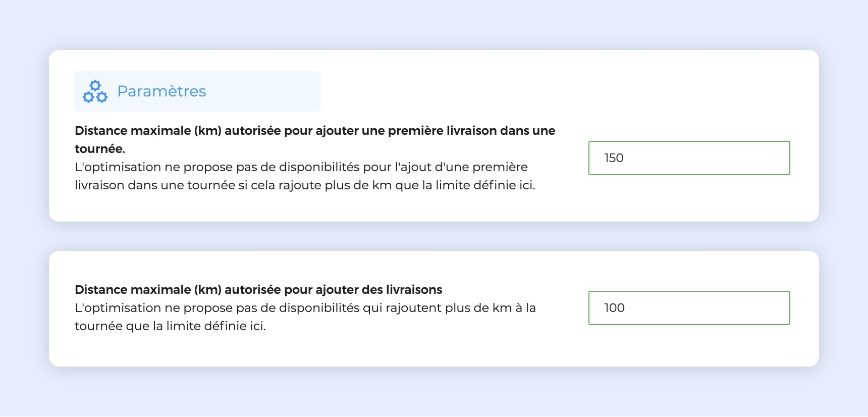Click blank space right of the 100 value
868x417 pixels.
(x=717, y=308)
